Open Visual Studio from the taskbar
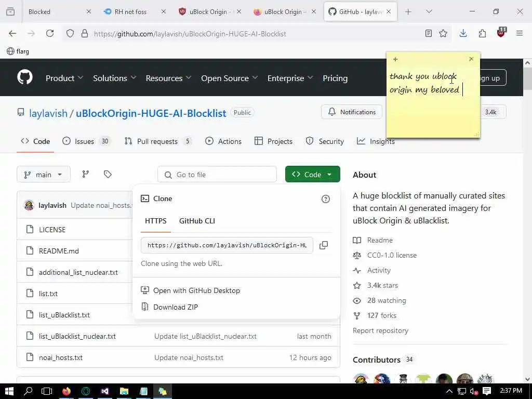 (105, 391)
